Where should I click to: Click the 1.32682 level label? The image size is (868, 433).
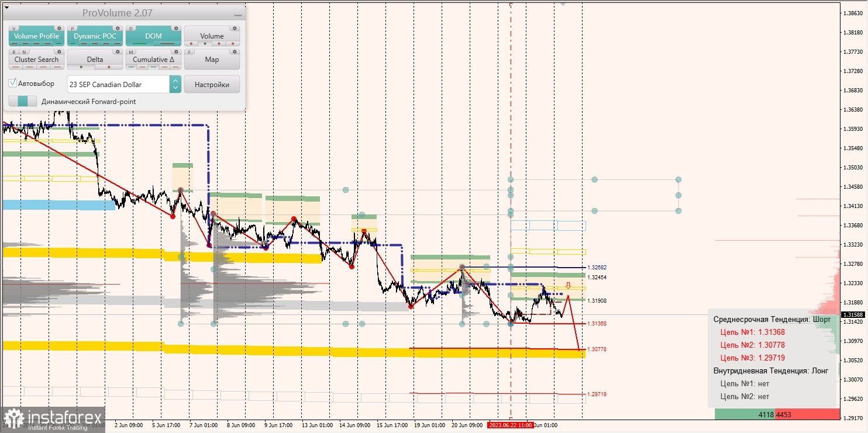pyautogui.click(x=597, y=267)
